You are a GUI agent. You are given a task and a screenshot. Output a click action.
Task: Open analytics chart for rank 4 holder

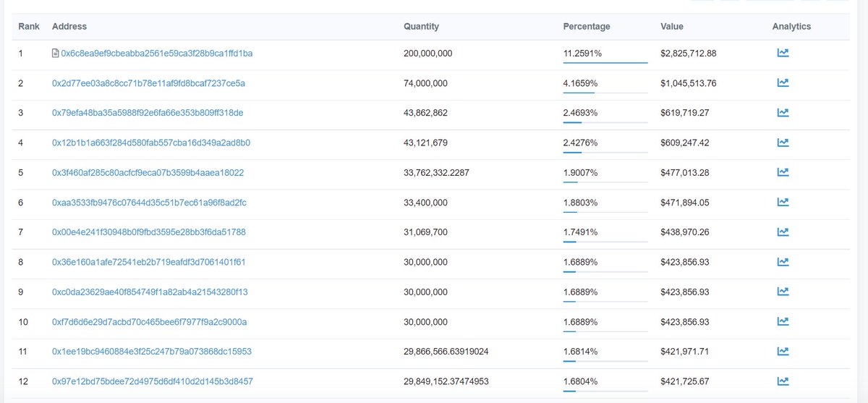[x=783, y=143]
